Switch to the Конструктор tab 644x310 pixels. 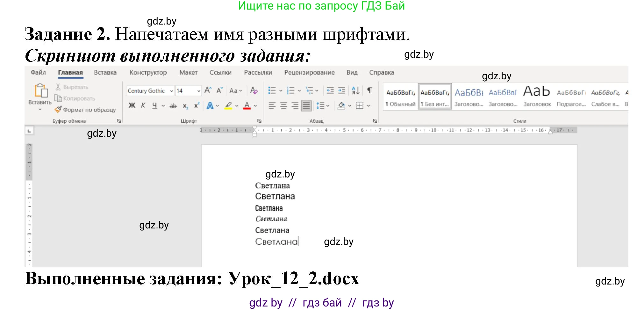[x=148, y=72]
